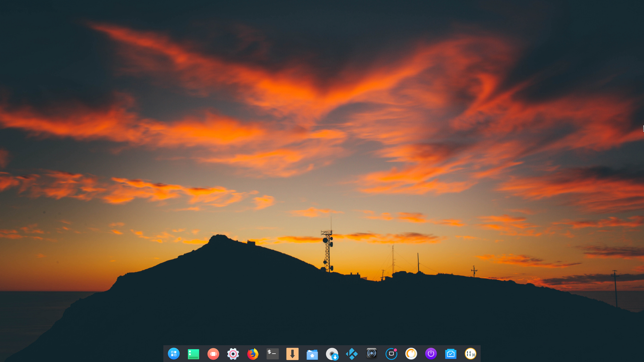Launch Kodi from the dock

point(352,354)
